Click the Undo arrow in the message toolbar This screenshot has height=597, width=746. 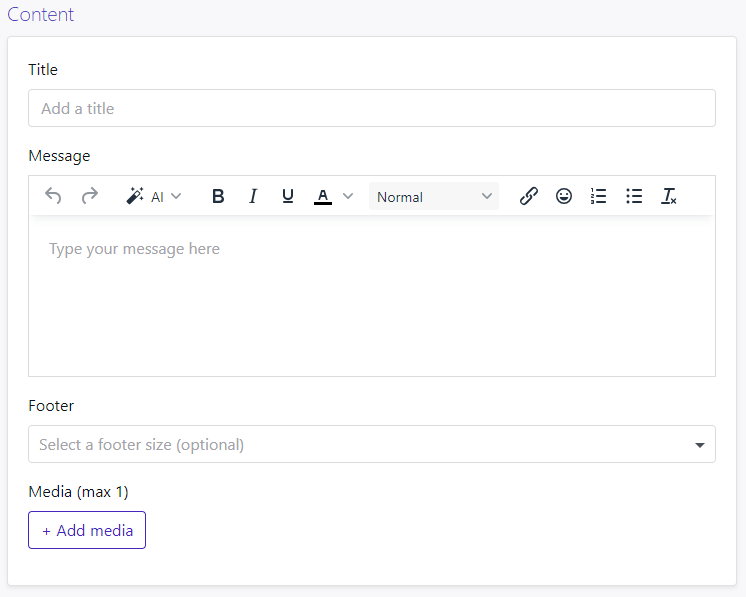53,197
